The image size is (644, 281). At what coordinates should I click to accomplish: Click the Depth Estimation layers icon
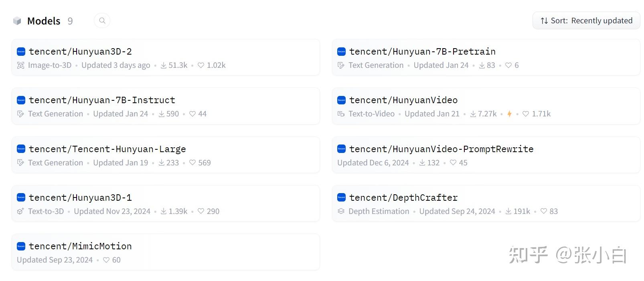click(x=341, y=211)
